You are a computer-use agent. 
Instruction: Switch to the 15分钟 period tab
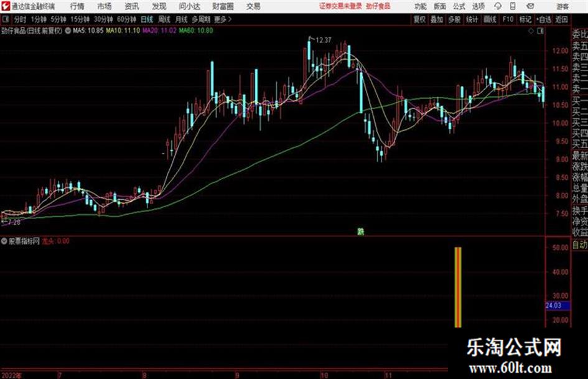click(x=80, y=19)
